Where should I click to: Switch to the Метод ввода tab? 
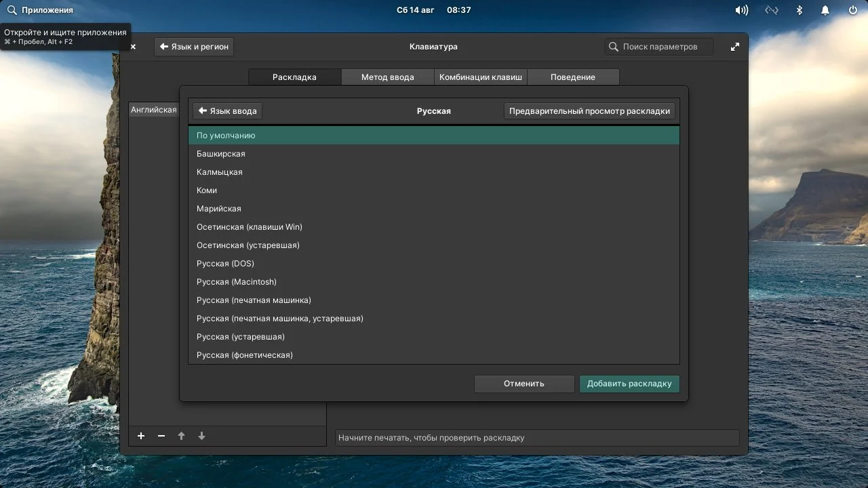coord(387,77)
